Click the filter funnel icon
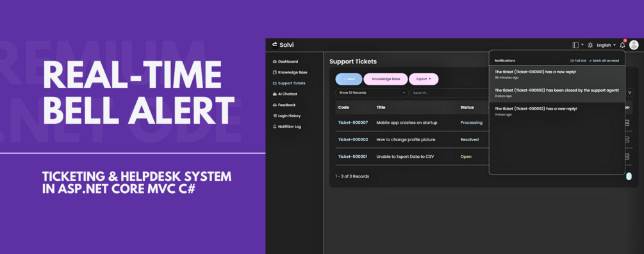The image size is (644, 254). (x=630, y=93)
